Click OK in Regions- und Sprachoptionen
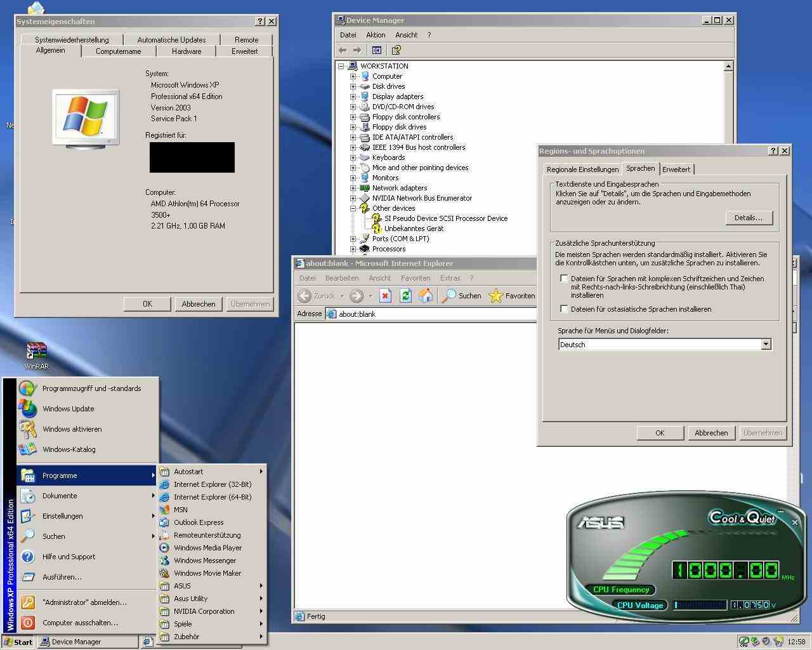 [660, 433]
